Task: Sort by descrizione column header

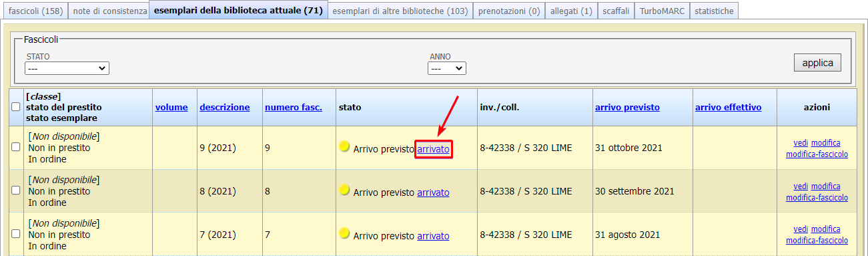Action: 225,107
